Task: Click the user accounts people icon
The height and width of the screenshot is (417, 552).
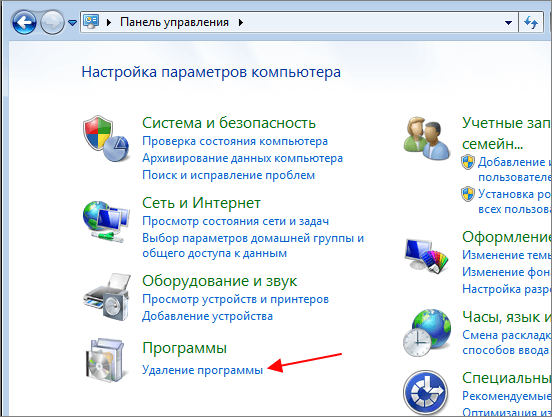Action: coord(427,139)
